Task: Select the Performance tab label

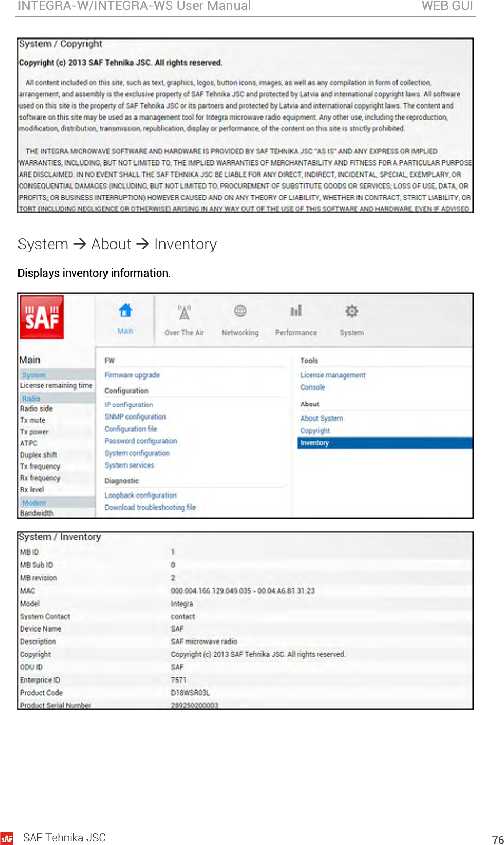Action: tap(296, 333)
